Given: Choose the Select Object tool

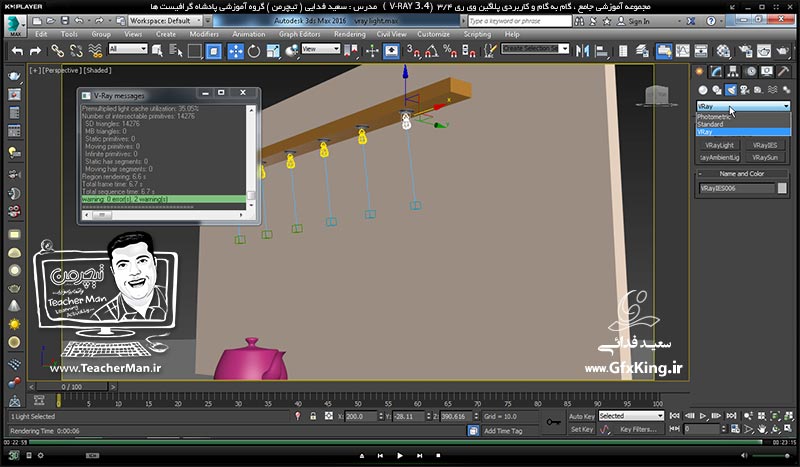Looking at the screenshot, I should 157,51.
